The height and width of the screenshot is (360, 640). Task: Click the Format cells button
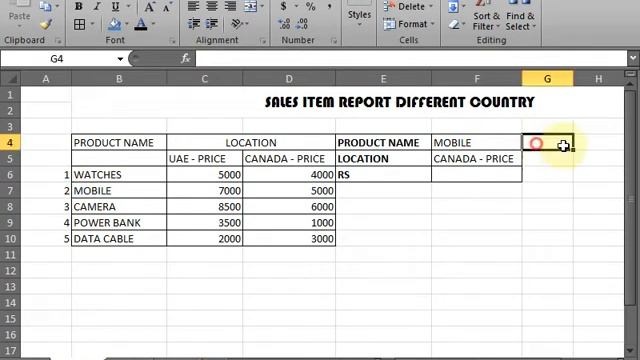click(x=409, y=24)
